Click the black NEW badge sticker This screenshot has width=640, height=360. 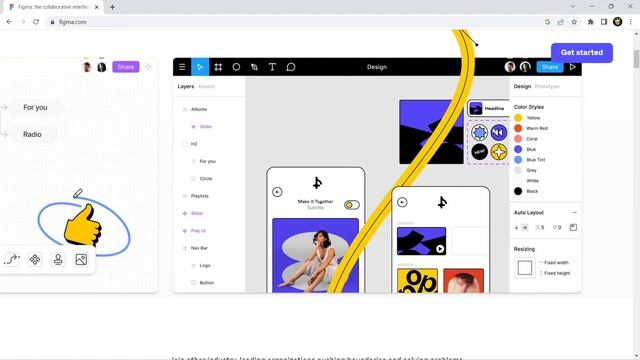480,152
